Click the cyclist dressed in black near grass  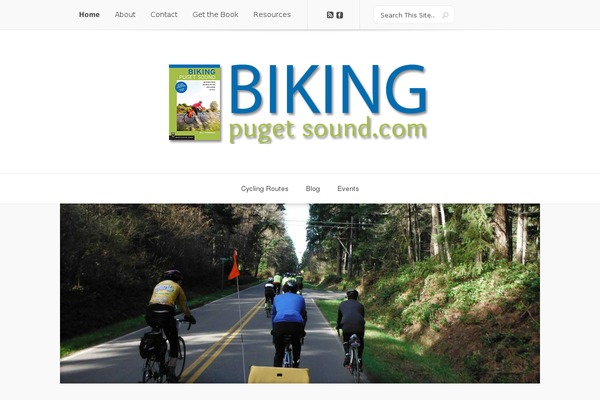coord(351,330)
